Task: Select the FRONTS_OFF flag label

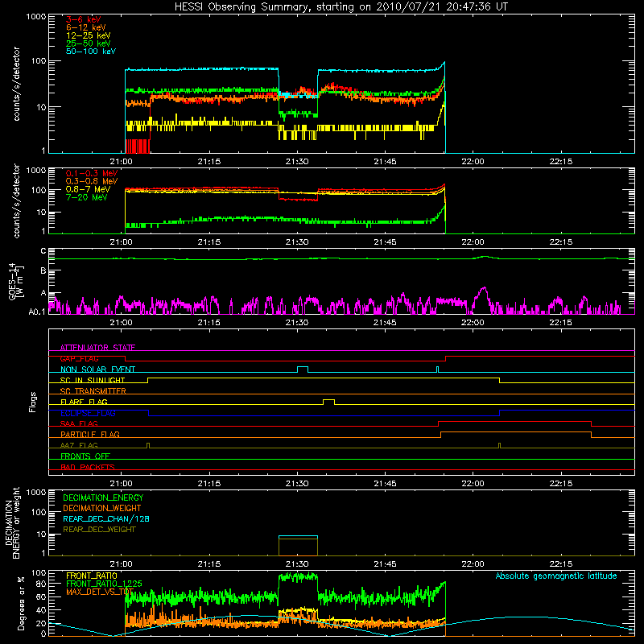Action: click(85, 456)
